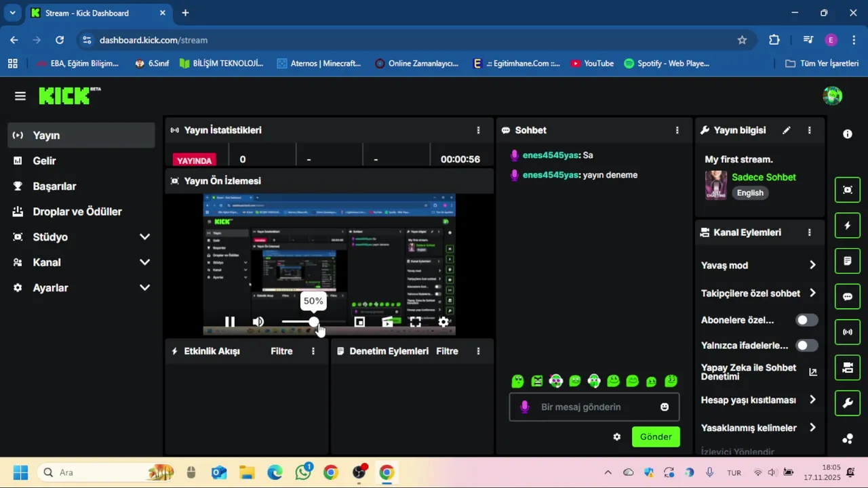Viewport: 868px width, 488px height.
Task: Open the YouTube bookmark
Action: (x=592, y=63)
